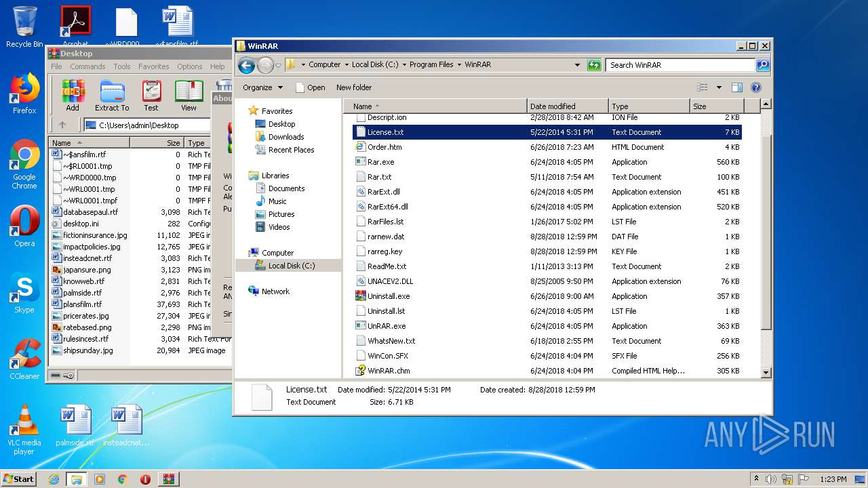Open the Organize dropdown menu
868x488 pixels.
(262, 87)
